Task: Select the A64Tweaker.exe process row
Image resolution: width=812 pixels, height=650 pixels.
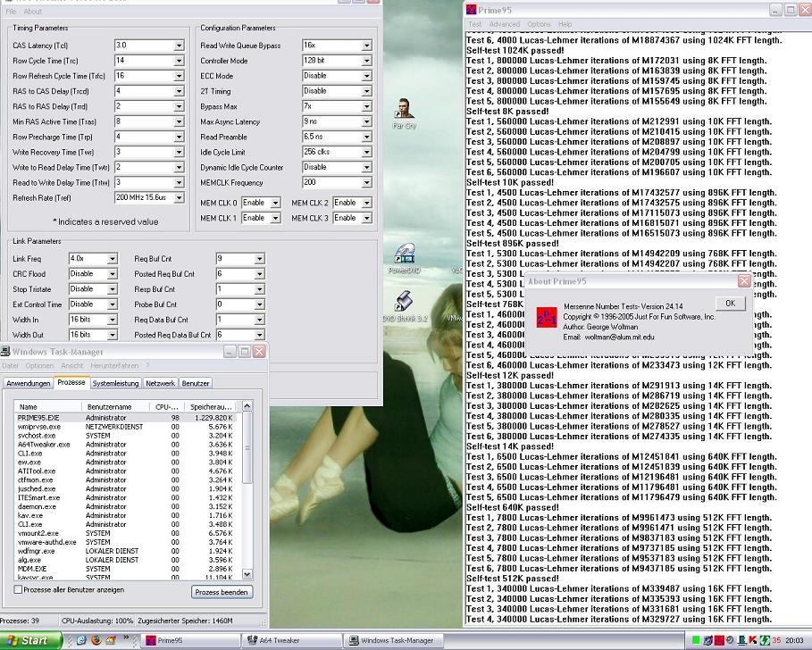Action: 126,444
